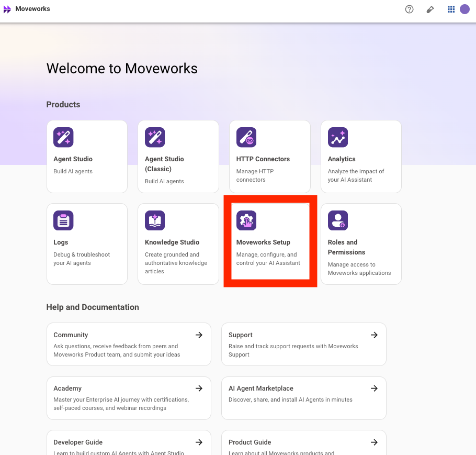Click the Moveworks Setup gear icon
Image resolution: width=476 pixels, height=455 pixels.
coord(246,220)
